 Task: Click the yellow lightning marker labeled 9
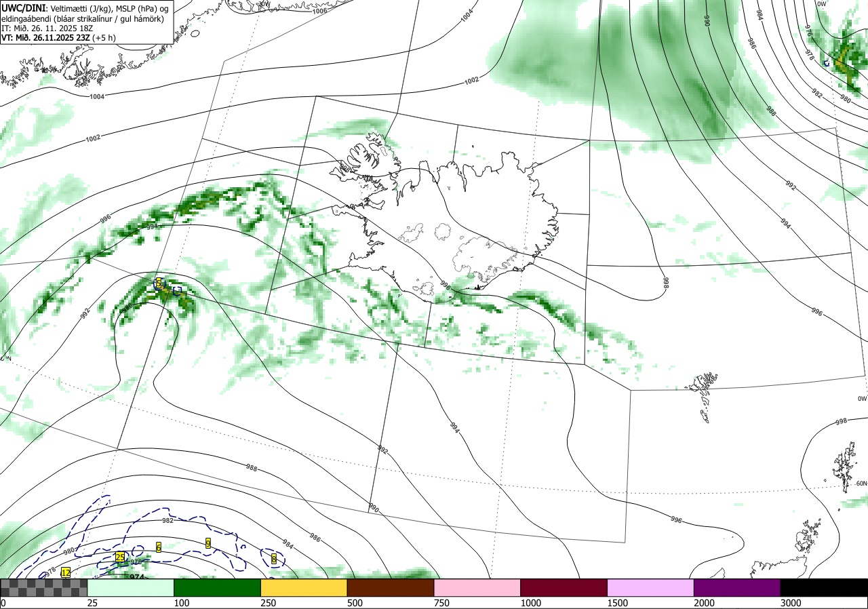(x=208, y=543)
